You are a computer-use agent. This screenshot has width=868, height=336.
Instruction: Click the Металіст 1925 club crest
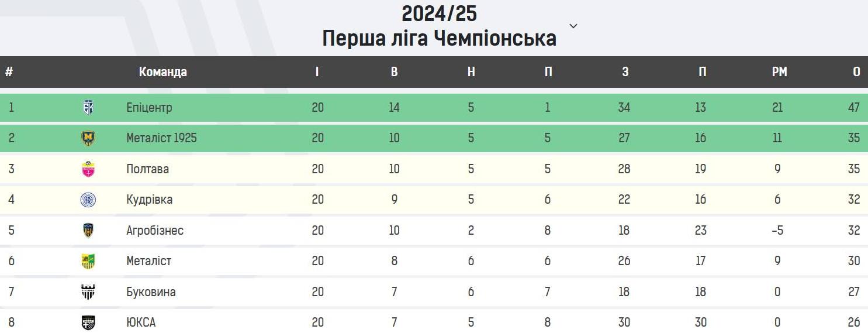tap(88, 138)
